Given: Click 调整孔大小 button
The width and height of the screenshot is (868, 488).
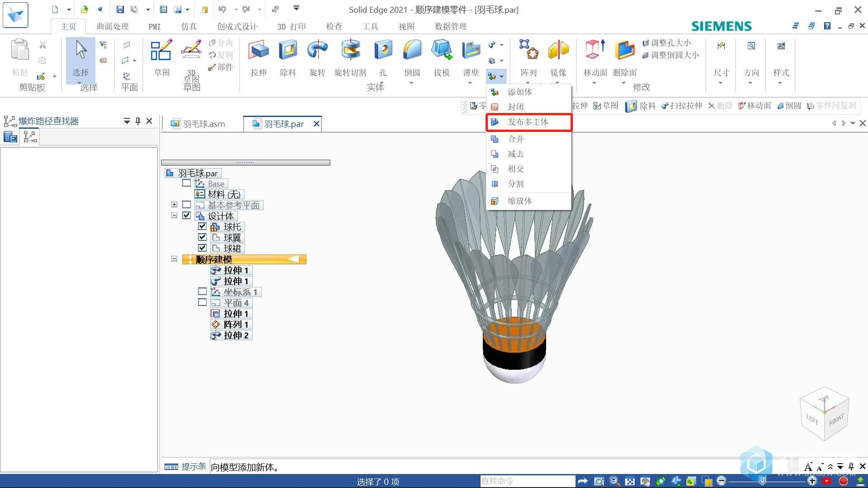Looking at the screenshot, I should click(666, 43).
